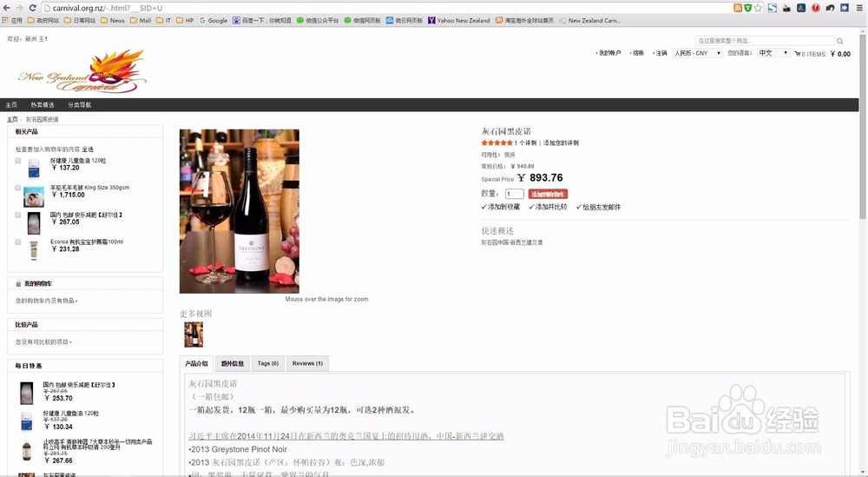Click 添加您的评测 link
The height and width of the screenshot is (477, 868).
pos(561,143)
